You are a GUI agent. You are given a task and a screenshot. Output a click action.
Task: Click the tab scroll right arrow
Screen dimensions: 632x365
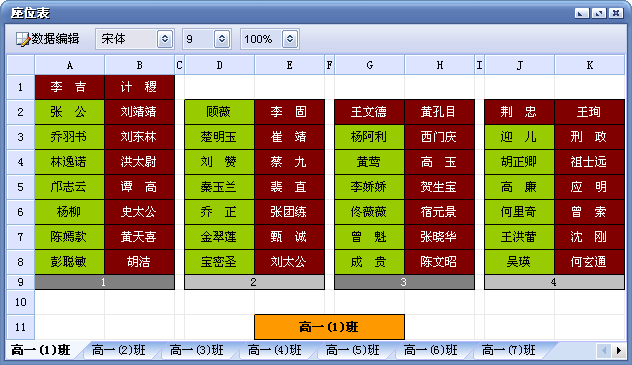click(619, 351)
